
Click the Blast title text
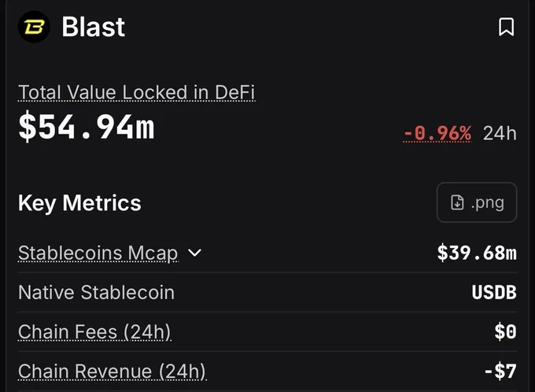tap(93, 27)
